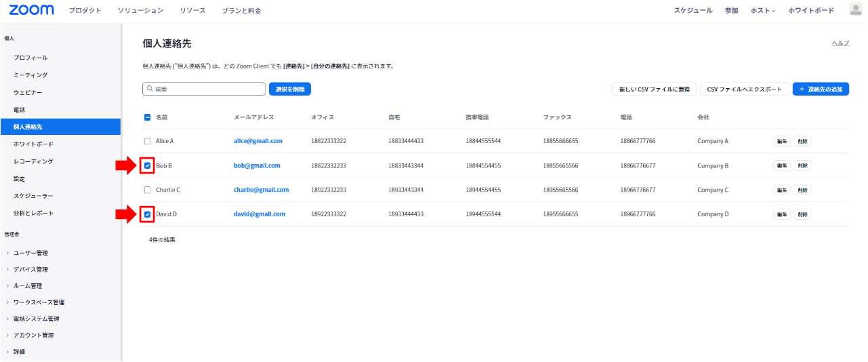Open the ソリューション menu
This screenshot has height=362, width=868.
140,11
